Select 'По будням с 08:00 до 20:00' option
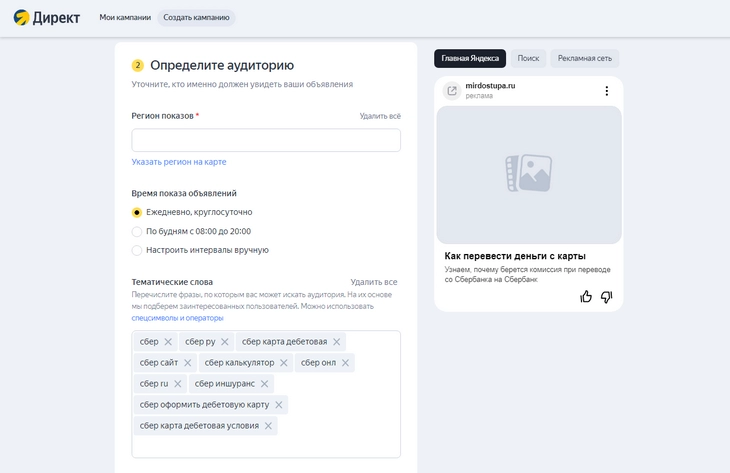 (137, 231)
